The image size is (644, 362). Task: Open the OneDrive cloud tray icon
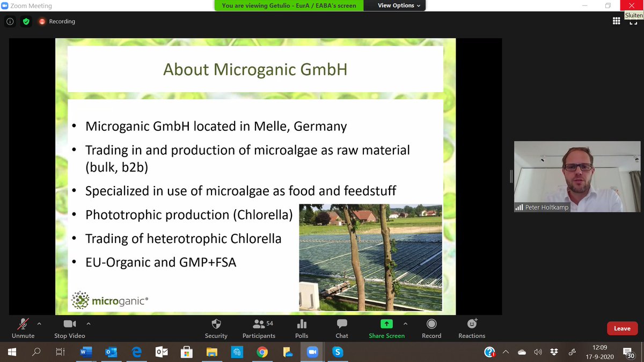pyautogui.click(x=522, y=352)
